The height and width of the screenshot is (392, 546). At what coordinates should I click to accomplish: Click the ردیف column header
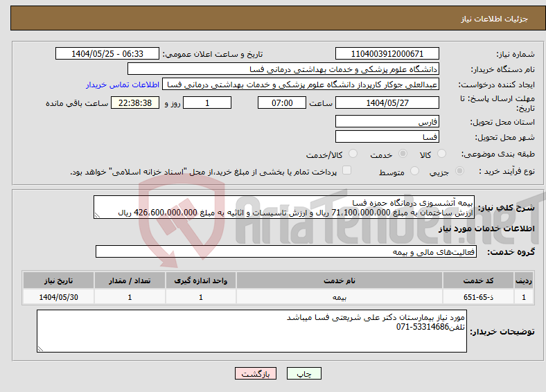click(524, 280)
